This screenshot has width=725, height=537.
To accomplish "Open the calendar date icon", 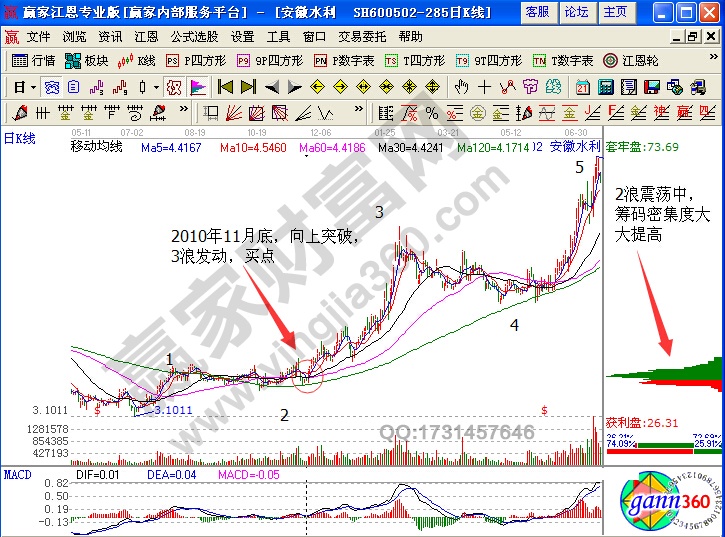I will point(583,86).
